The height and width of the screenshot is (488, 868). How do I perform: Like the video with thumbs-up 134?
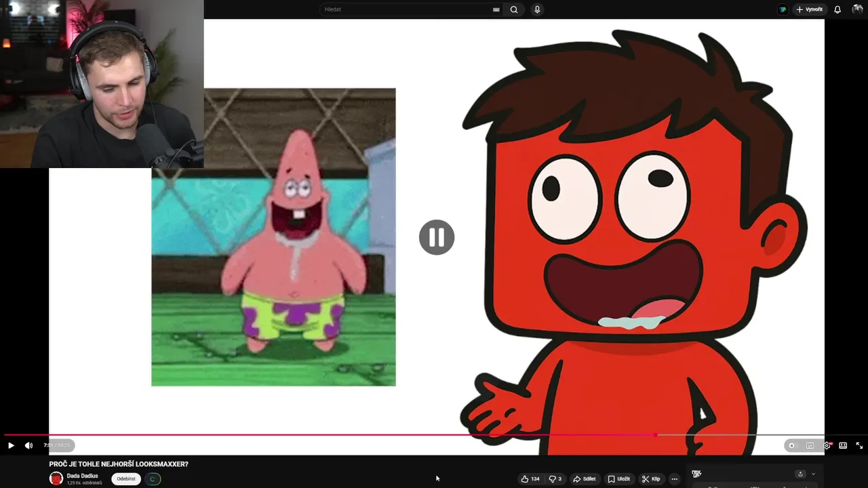530,479
